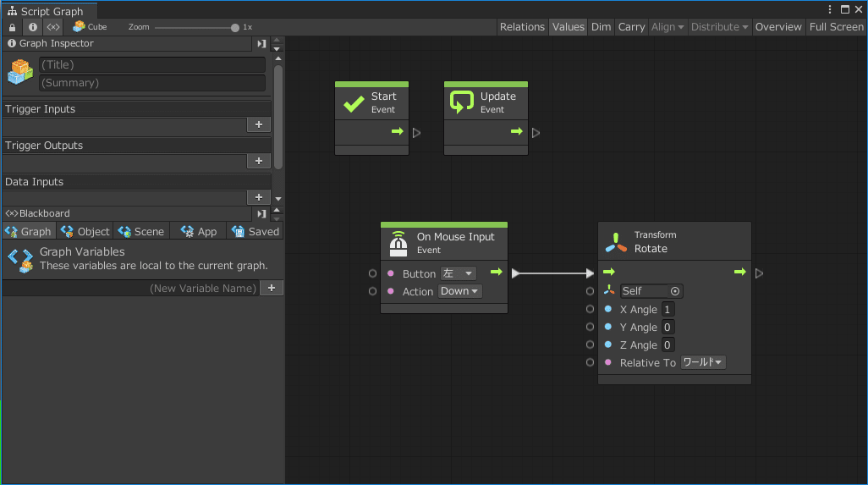Add new variable with plus button

point(272,289)
